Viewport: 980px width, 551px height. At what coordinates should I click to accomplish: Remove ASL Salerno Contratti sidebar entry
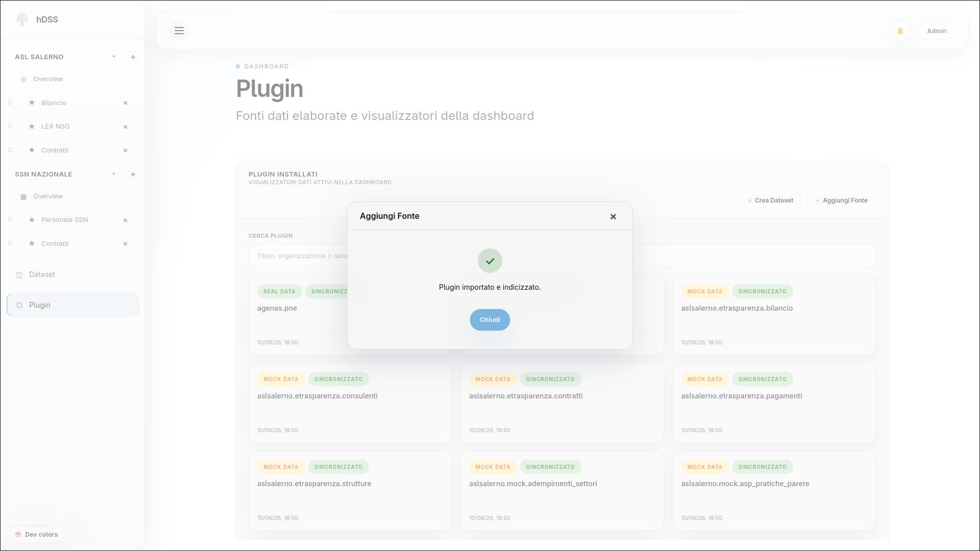[x=125, y=151]
